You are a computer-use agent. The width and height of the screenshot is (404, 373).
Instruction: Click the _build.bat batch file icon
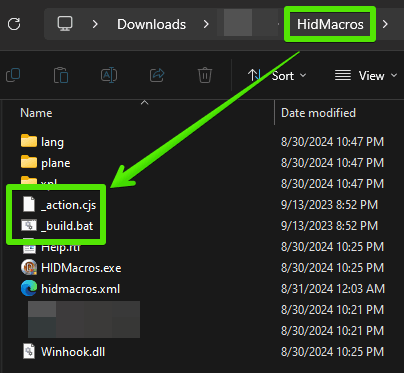click(29, 226)
